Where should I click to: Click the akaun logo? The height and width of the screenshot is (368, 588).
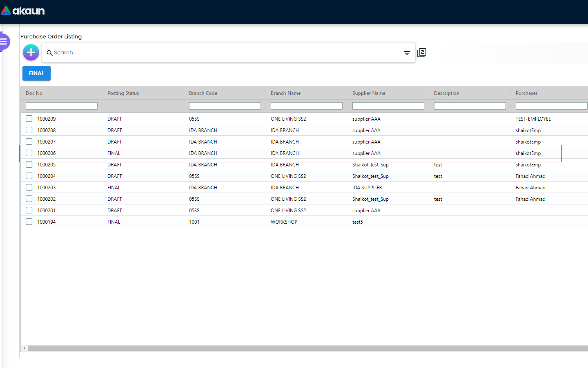point(23,11)
